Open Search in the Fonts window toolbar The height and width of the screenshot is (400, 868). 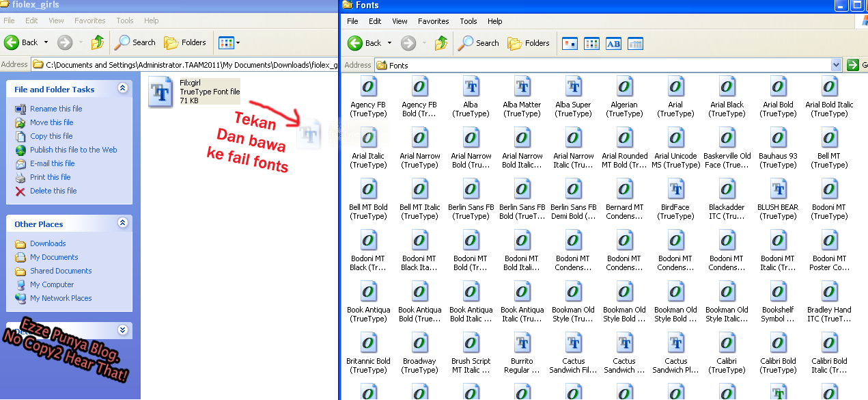point(479,43)
